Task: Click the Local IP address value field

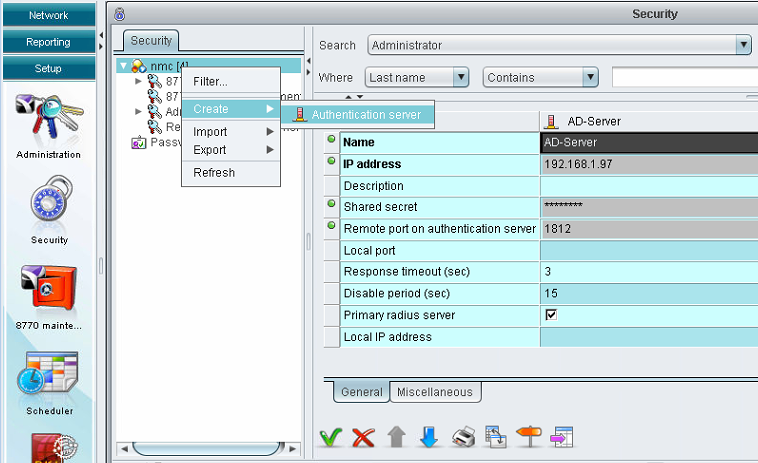Action: coord(649,337)
